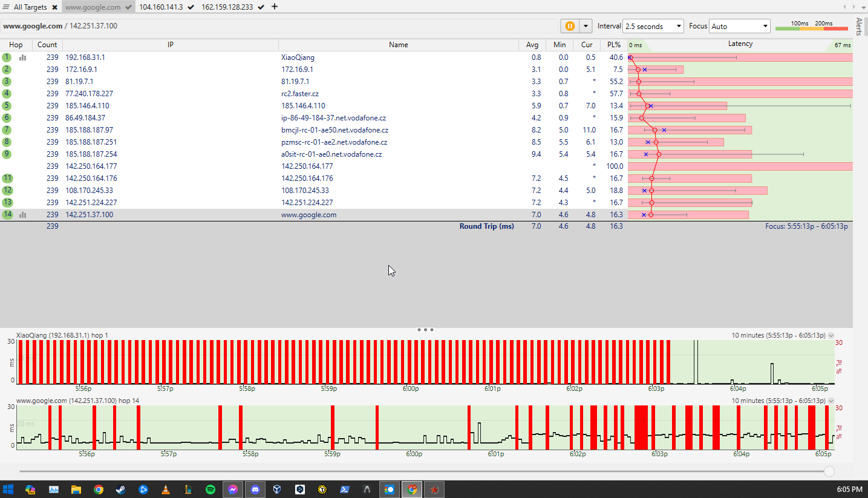Click the green hop 7 number badge

click(7, 130)
